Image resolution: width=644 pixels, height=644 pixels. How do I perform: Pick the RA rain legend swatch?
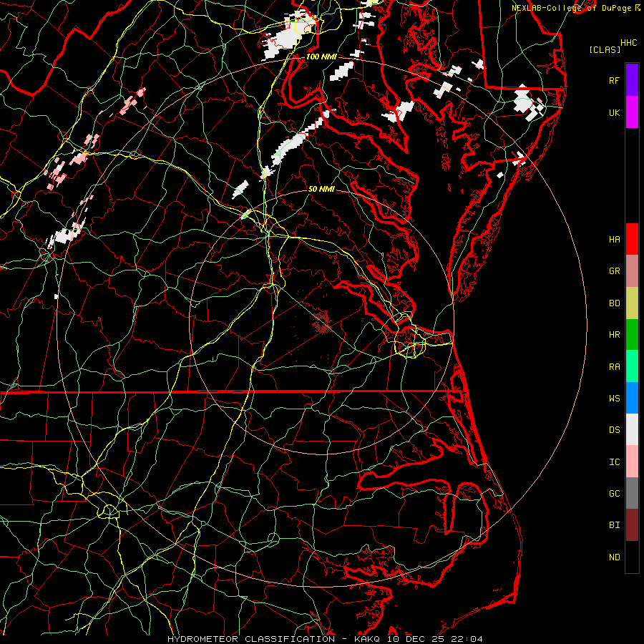632,366
